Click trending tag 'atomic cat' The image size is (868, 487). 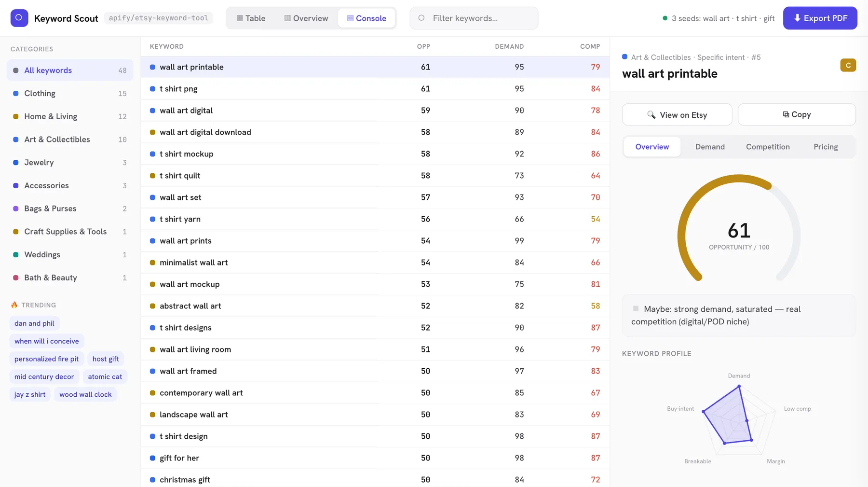105,377
